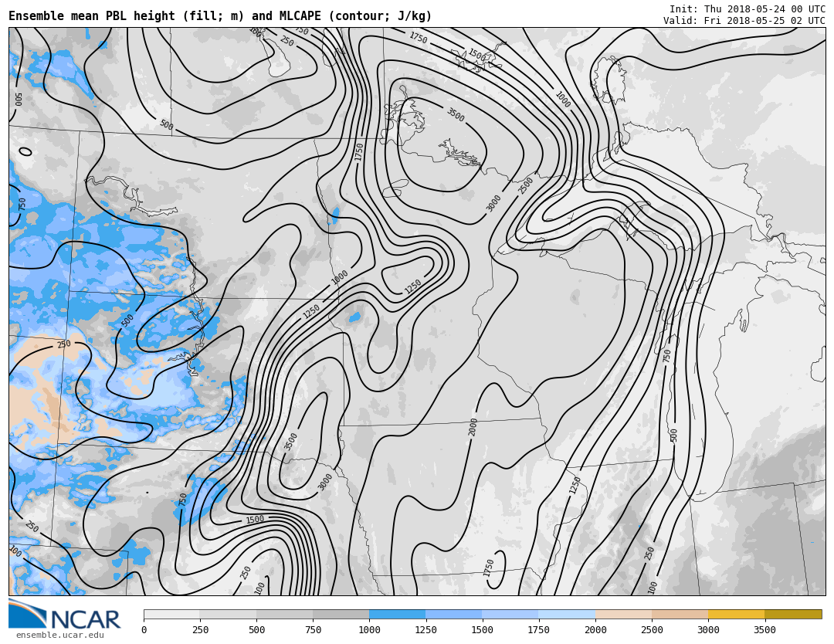Screen dimensions: 834x644
Task: Open the ensemble.ucar.edu link
Action: coord(59,636)
